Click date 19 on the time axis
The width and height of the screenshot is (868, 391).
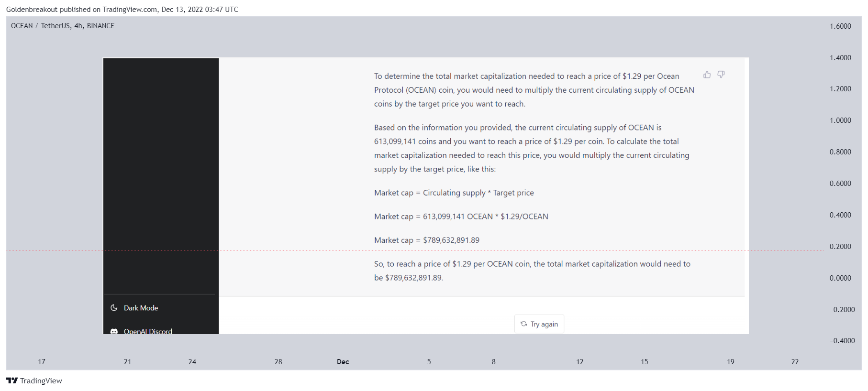pyautogui.click(x=731, y=362)
